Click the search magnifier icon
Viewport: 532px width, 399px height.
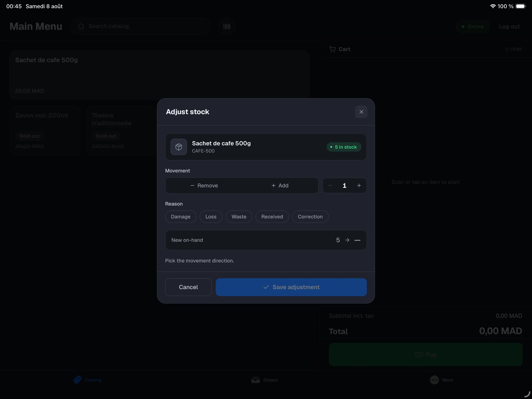pos(81,26)
